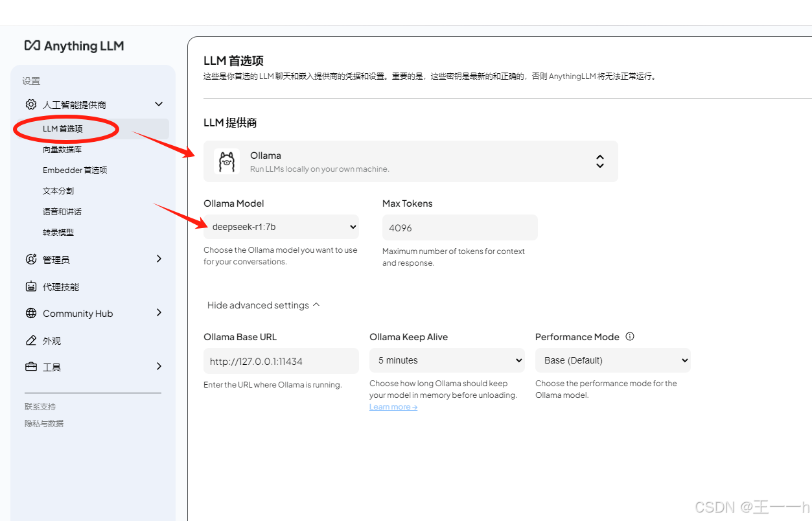The height and width of the screenshot is (521, 812).
Task: Click the 工具 label
Action: click(x=52, y=367)
